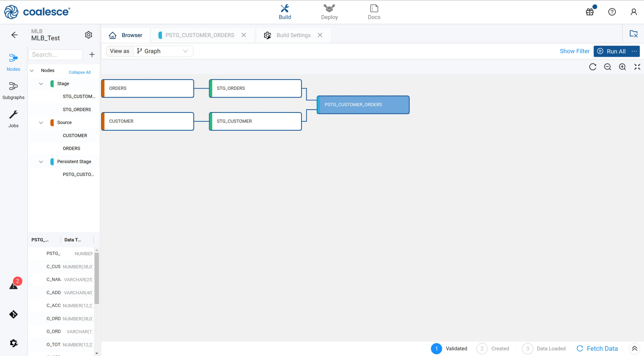Select the ORDERS graph node
This screenshot has height=356, width=644.
tap(147, 88)
